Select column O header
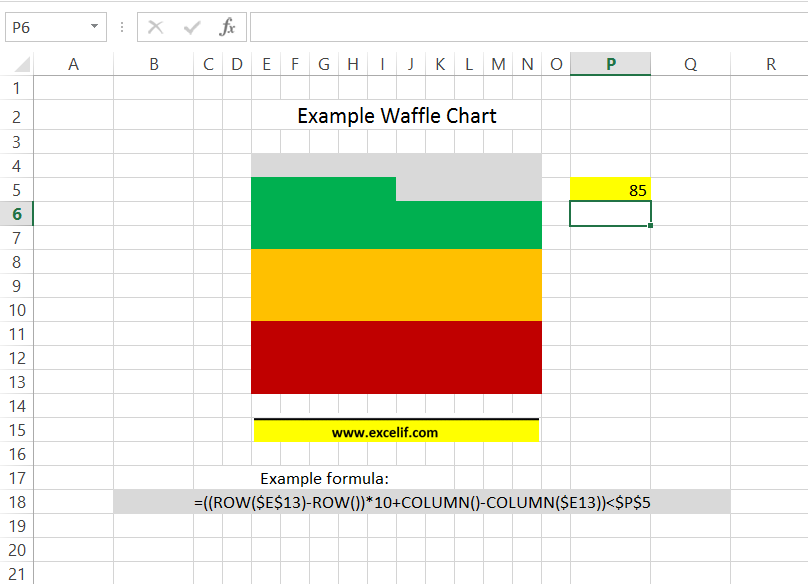Image resolution: width=808 pixels, height=584 pixels. (x=556, y=64)
